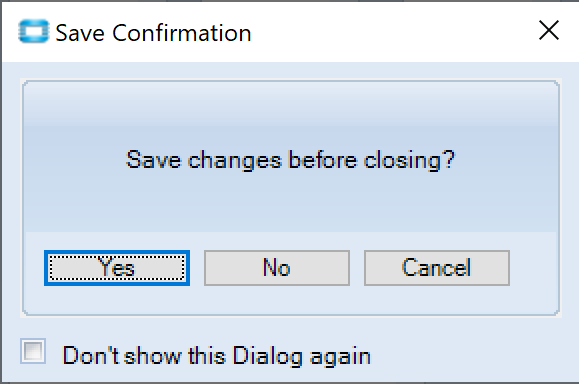Image resolution: width=579 pixels, height=384 pixels.
Task: Abort closing via the Cancel option
Action: click(x=437, y=268)
